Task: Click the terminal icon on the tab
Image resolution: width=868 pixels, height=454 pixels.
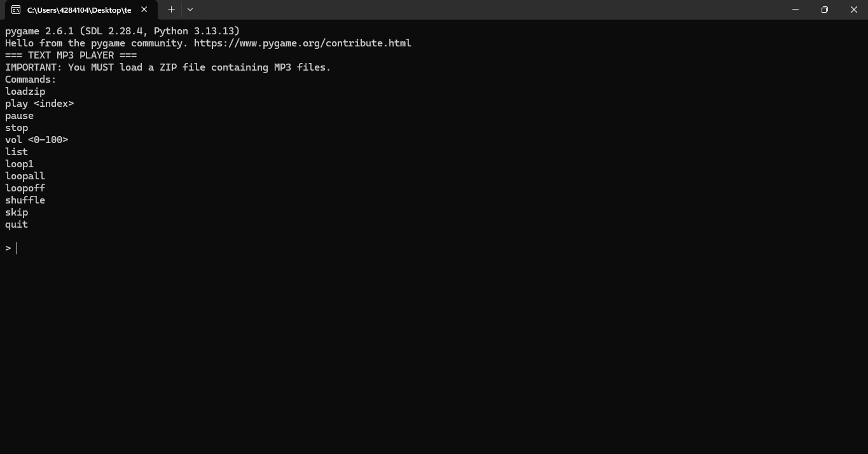Action: click(16, 10)
